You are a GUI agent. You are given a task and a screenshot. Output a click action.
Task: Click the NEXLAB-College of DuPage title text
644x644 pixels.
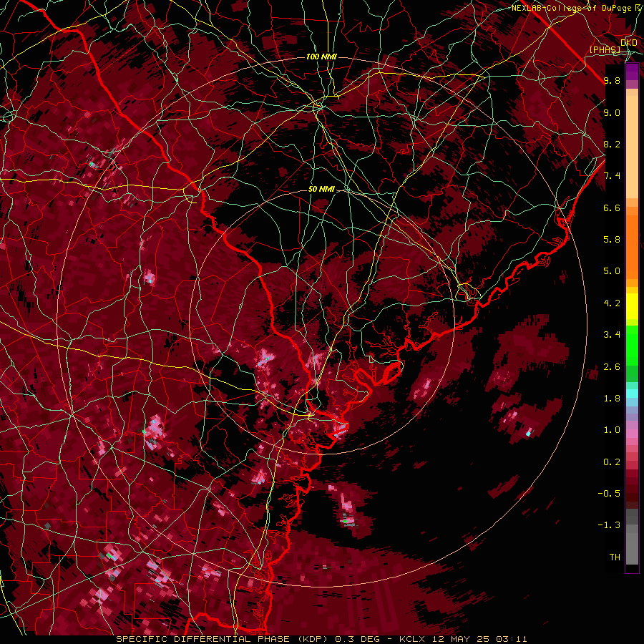pyautogui.click(x=573, y=8)
